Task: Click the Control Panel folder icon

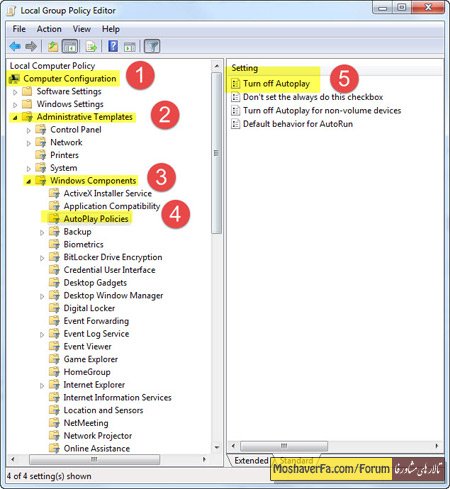Action: (41, 130)
